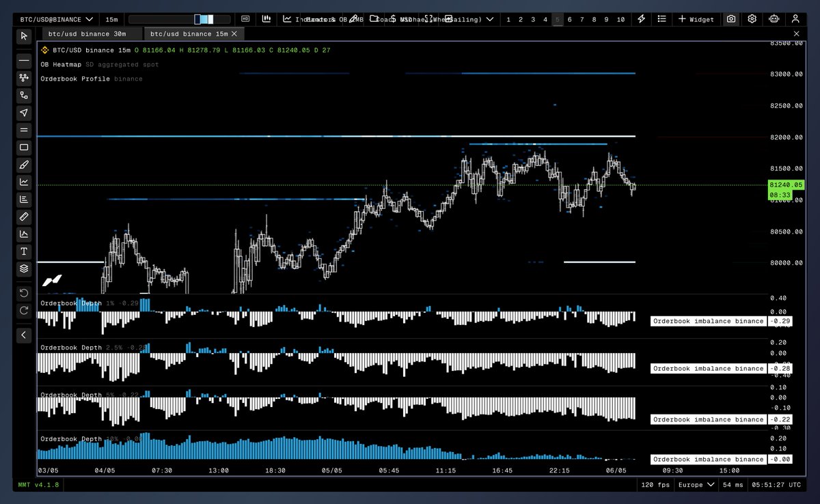Select the path/curve drawing tool

point(24,96)
